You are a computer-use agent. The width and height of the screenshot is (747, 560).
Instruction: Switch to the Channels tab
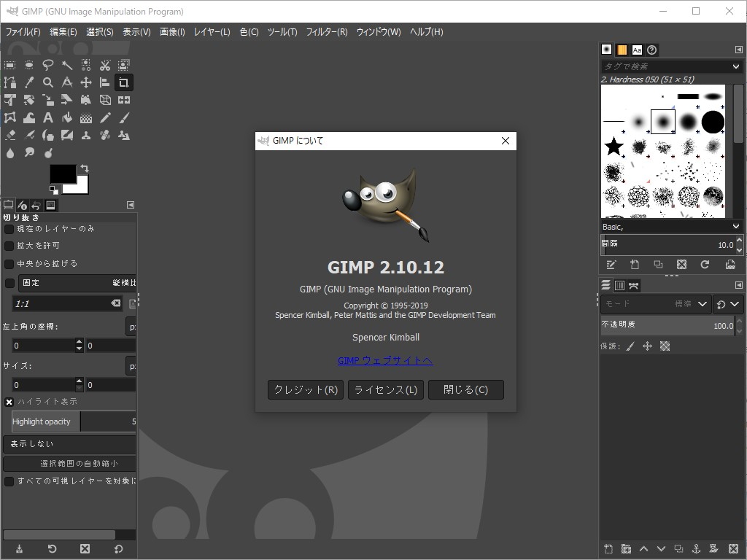[x=619, y=286]
